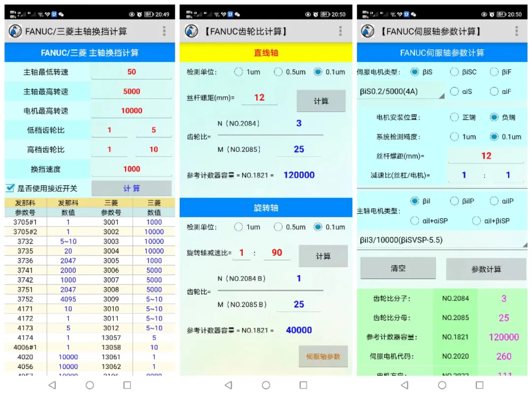Tap Android back button on left phone screen
This screenshot has height=399, width=532.
pyautogui.click(x=52, y=385)
